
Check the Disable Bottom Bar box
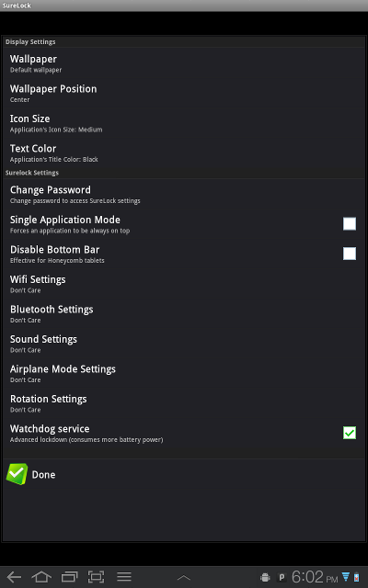pos(350,254)
